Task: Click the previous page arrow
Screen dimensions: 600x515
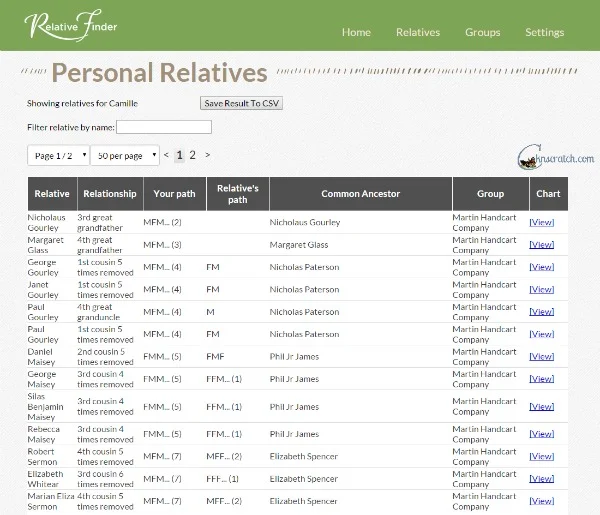Action: 166,155
